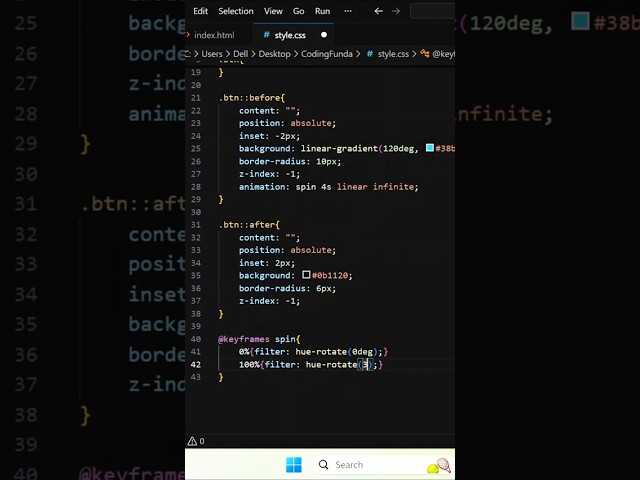Click the Desktop breadcrumb segment
This screenshot has height=480, width=640.
pyautogui.click(x=274, y=54)
